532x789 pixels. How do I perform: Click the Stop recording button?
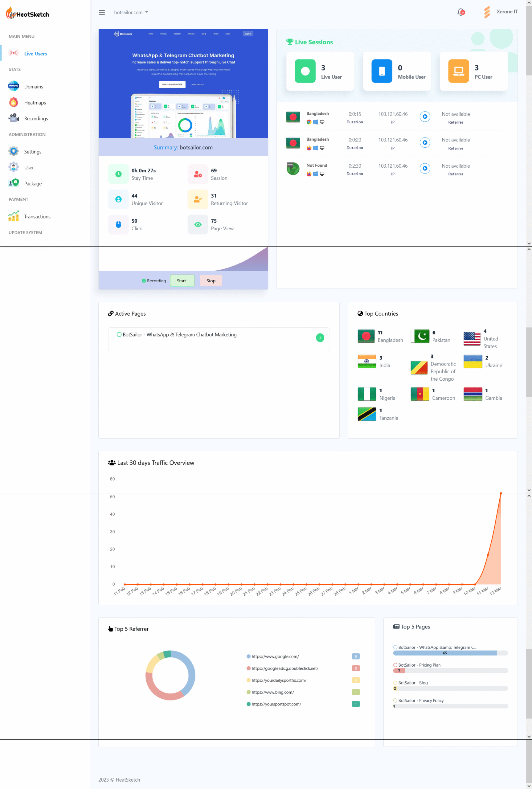tap(211, 280)
